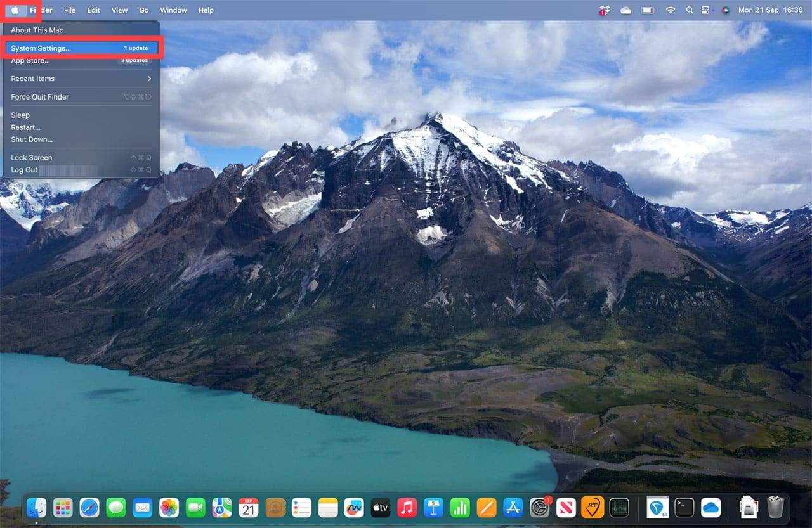
Task: Open the Go menu
Action: click(x=144, y=10)
